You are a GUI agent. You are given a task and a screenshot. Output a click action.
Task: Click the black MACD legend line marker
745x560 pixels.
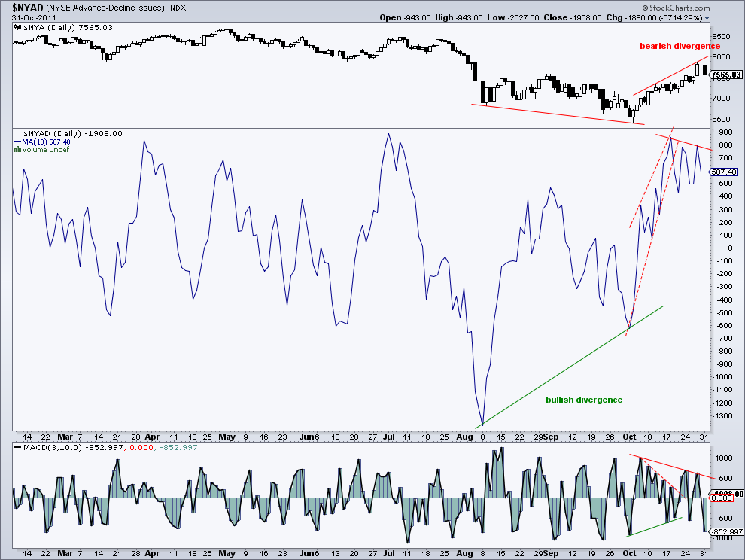tap(17, 447)
